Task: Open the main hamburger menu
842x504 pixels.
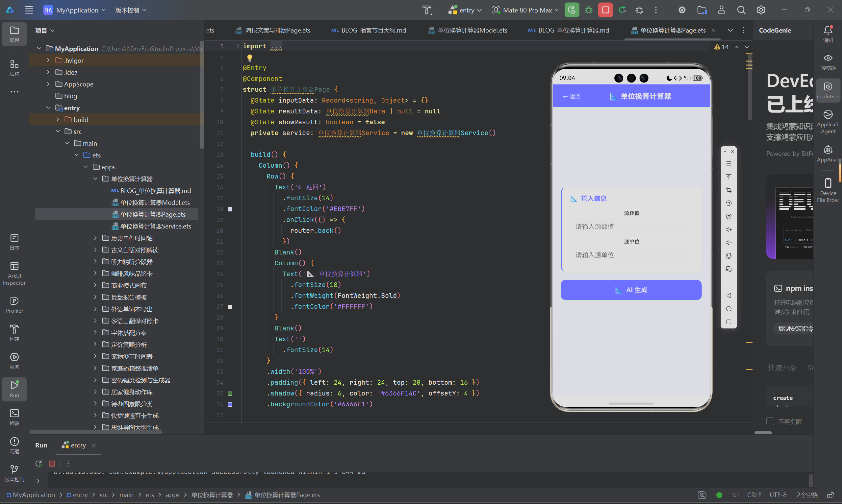Action: (29, 10)
